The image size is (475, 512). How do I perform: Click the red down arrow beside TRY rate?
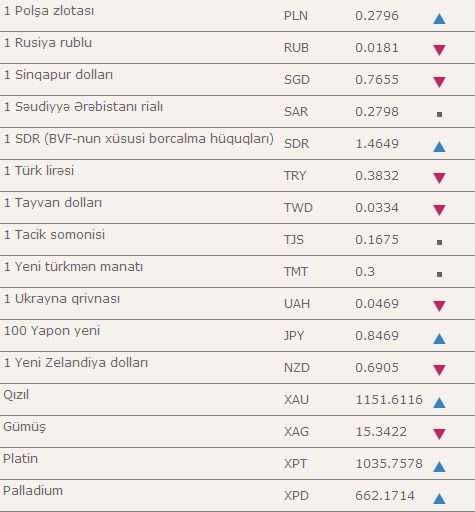pos(439,178)
